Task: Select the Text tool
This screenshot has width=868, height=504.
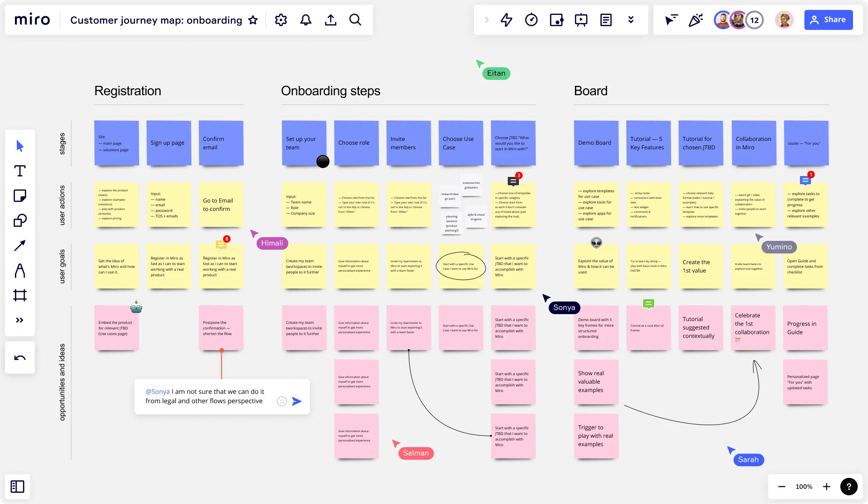Action: (20, 171)
